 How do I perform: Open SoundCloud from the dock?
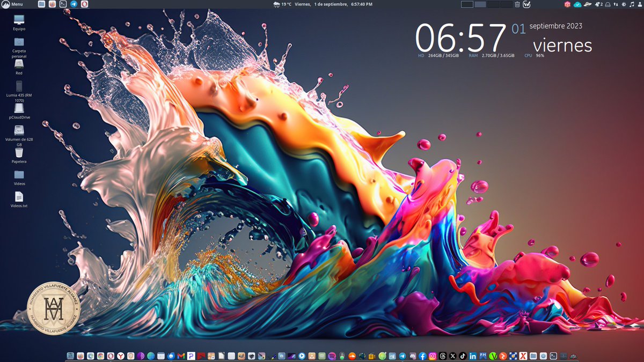(352, 356)
